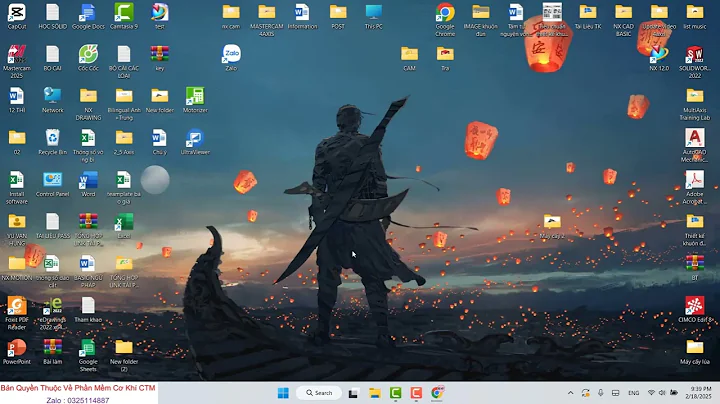This screenshot has height=404, width=720.
Task: Open the SOLIDWORKS 2022 shortcut
Action: 695,62
